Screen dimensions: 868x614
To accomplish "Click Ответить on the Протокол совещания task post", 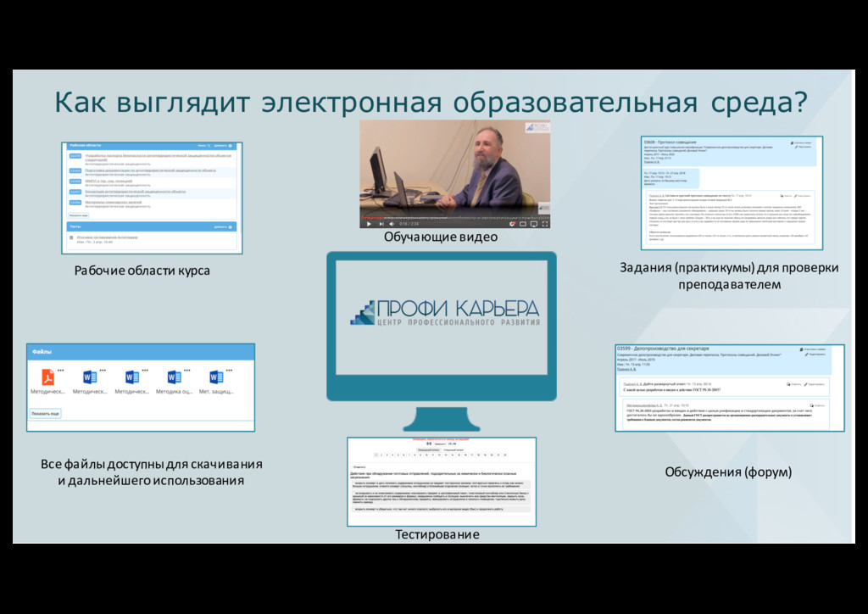I will 786,196.
